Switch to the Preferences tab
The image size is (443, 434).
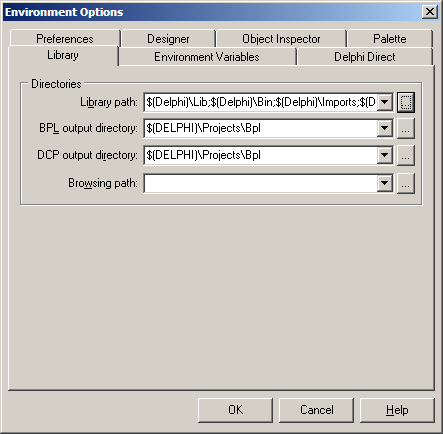point(65,39)
